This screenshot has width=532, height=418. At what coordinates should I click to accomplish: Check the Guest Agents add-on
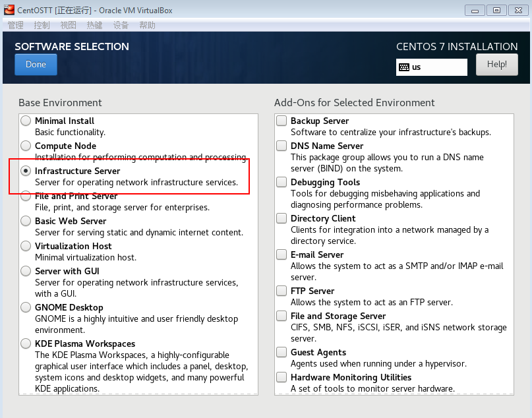pyautogui.click(x=281, y=352)
